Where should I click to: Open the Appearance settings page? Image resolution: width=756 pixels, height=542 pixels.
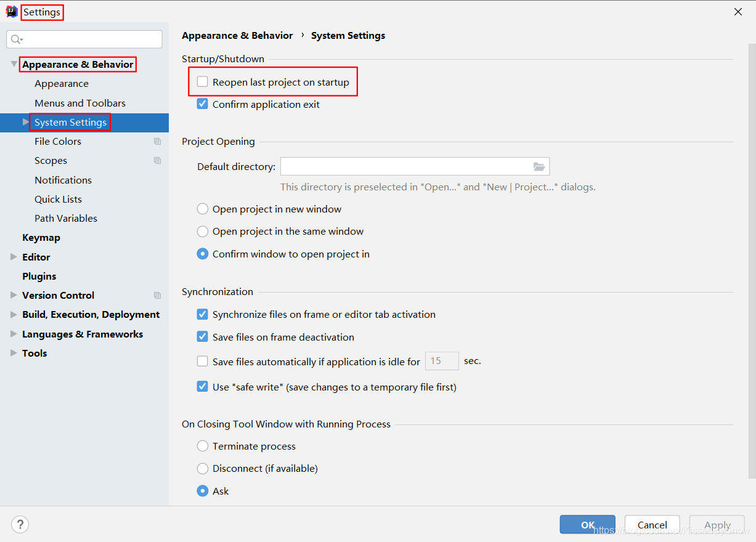pos(62,84)
